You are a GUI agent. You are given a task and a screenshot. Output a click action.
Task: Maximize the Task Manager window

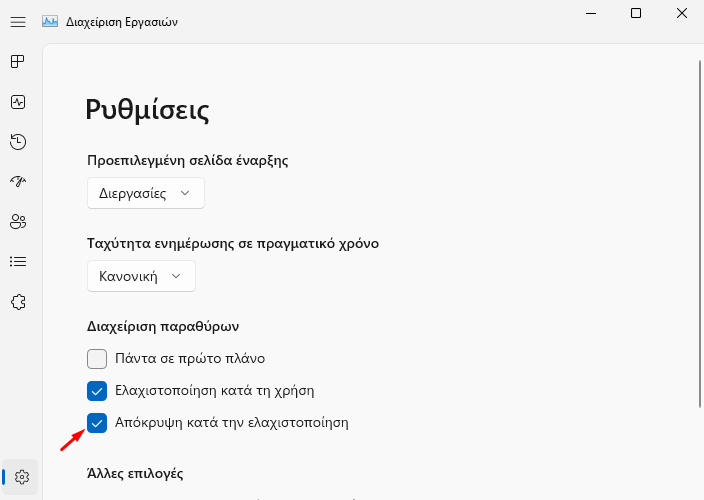tap(636, 13)
